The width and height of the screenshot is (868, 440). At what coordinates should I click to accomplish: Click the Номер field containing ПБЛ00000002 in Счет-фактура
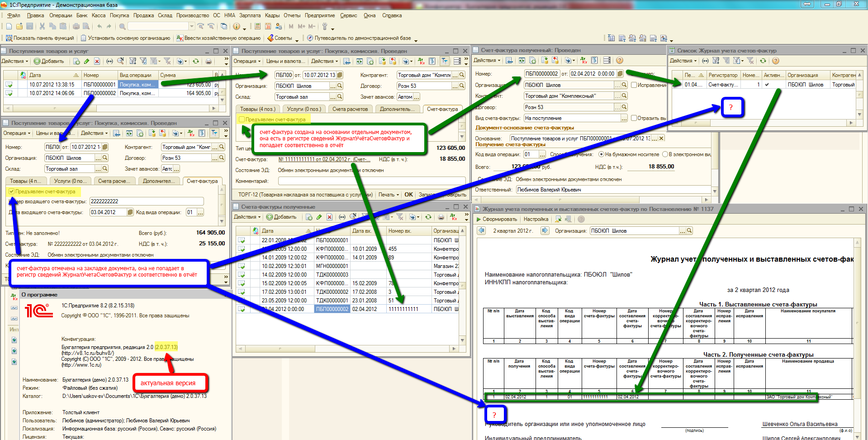coord(542,73)
